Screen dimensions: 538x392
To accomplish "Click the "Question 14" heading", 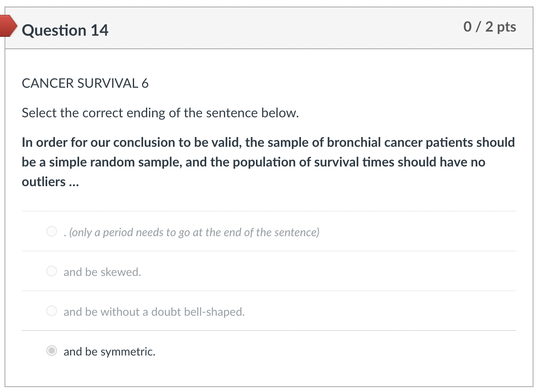I will pos(65,30).
